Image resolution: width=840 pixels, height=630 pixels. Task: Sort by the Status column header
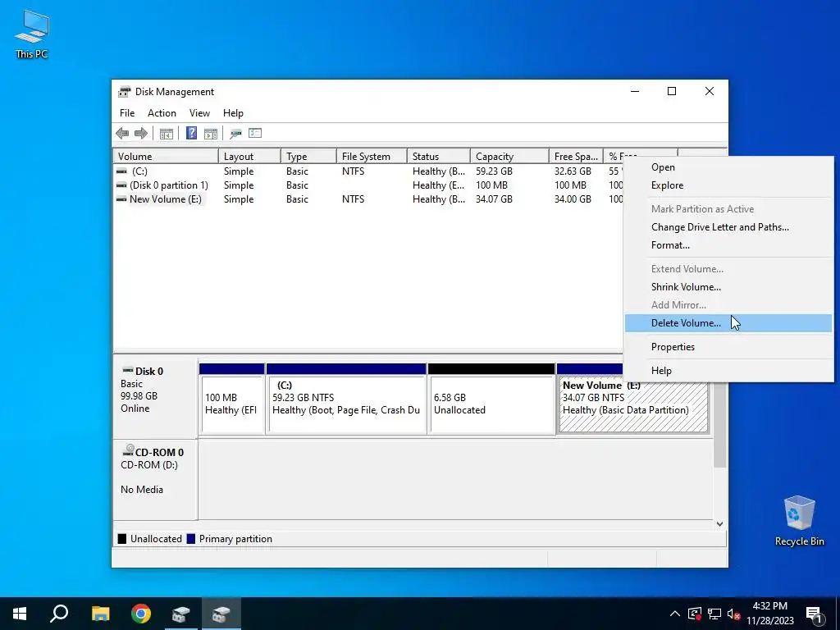(439, 157)
